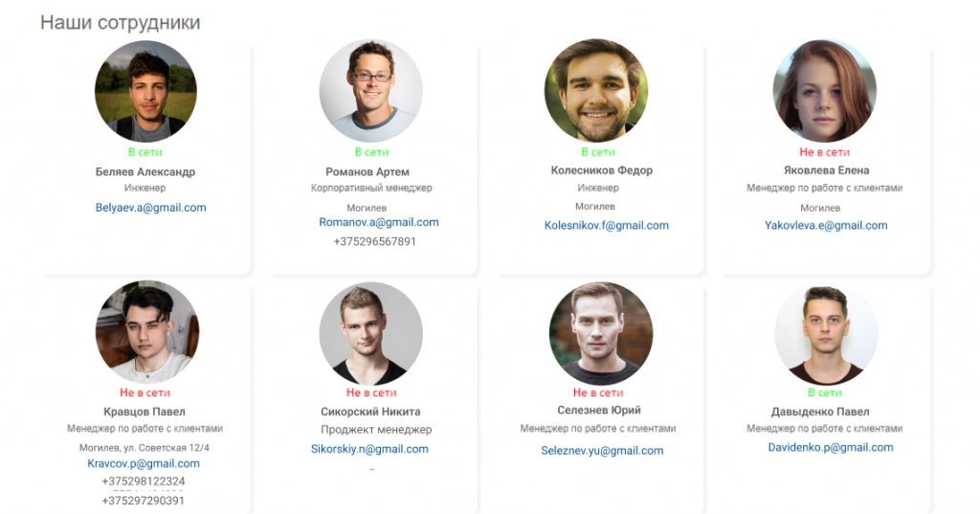Click phone number +375296567891
Screen dimensions: 980x514
coord(374,241)
